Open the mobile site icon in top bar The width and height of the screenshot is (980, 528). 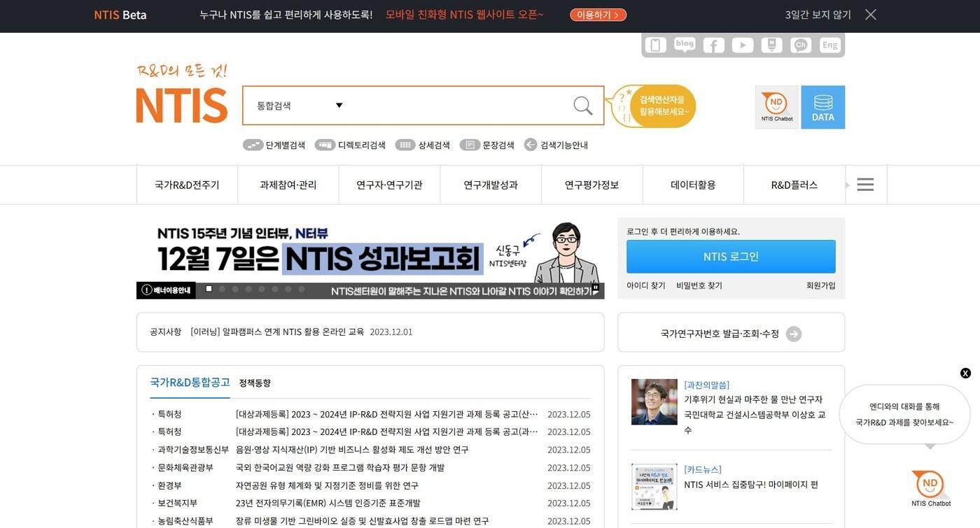pos(655,45)
